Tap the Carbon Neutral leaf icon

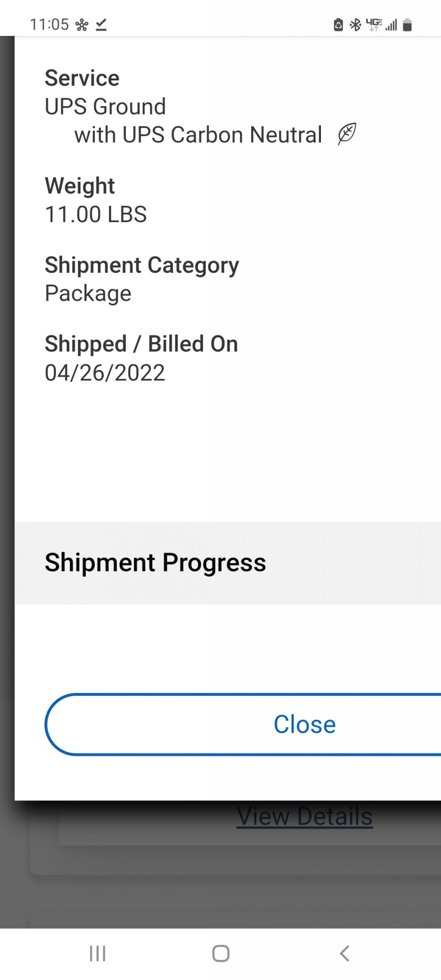click(347, 134)
